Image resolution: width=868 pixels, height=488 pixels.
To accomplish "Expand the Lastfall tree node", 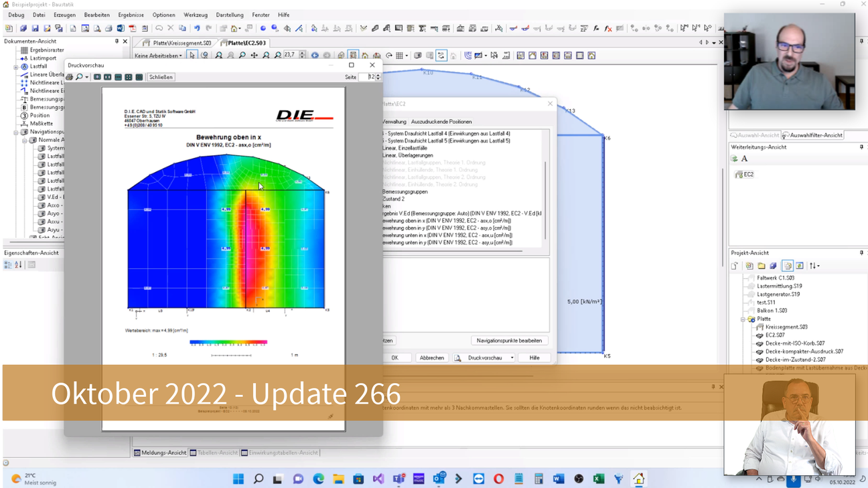I will click(x=16, y=67).
